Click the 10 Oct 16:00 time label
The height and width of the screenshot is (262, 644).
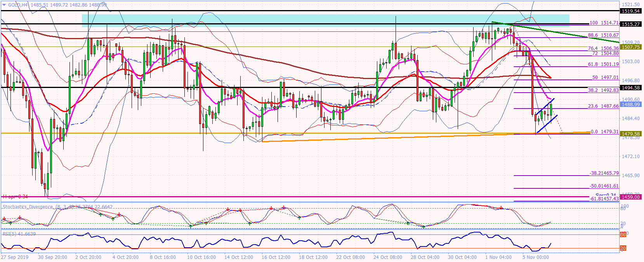(x=201, y=257)
